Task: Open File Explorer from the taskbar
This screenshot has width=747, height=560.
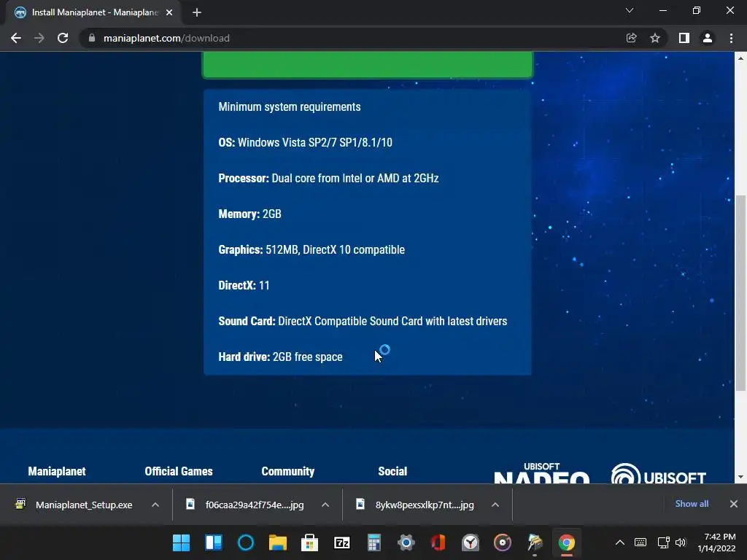Action: (x=278, y=542)
